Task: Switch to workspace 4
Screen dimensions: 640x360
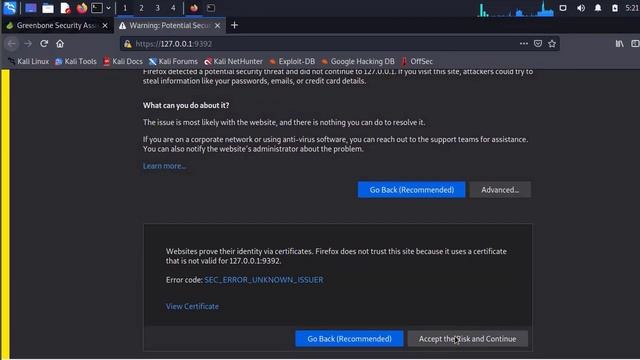Action: 173,8
